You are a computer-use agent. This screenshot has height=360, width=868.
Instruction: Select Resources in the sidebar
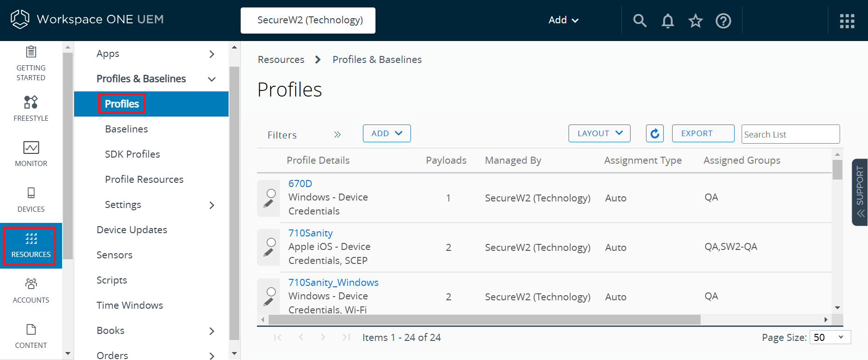(31, 246)
